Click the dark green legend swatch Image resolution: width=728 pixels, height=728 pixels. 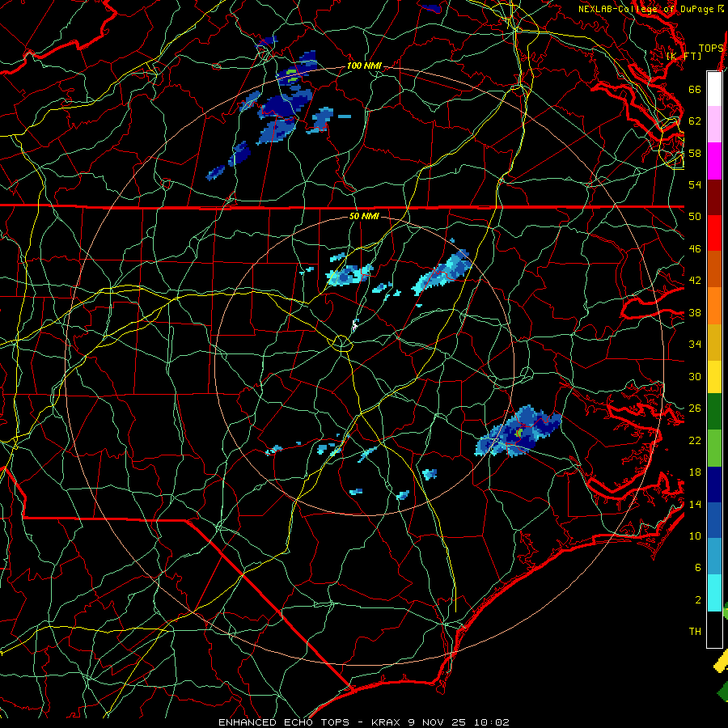tap(714, 411)
